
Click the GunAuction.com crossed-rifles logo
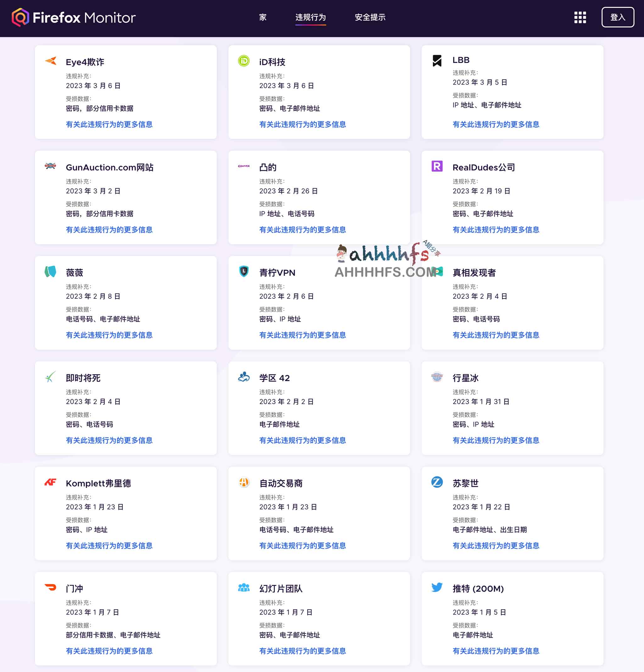pyautogui.click(x=50, y=167)
